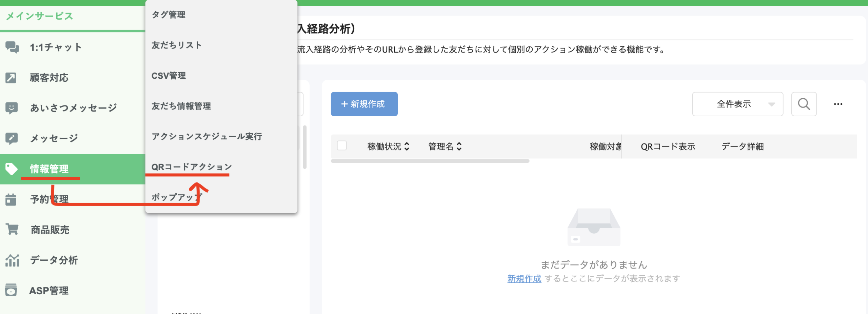Click the reservation management calendar icon
868x314 pixels.
point(11,199)
